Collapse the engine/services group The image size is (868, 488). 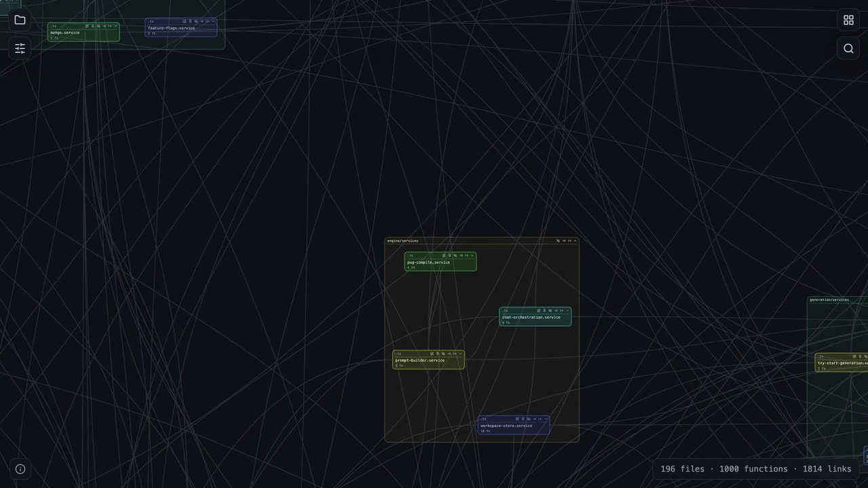576,241
